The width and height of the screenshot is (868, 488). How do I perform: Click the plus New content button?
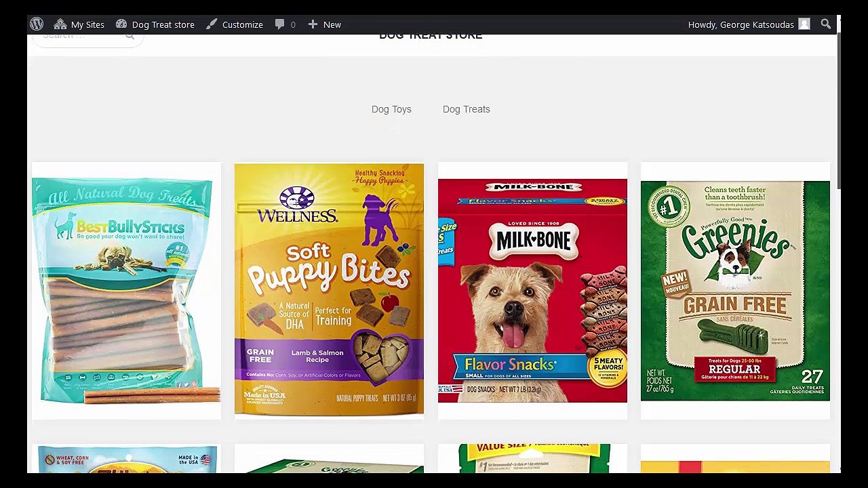[324, 24]
